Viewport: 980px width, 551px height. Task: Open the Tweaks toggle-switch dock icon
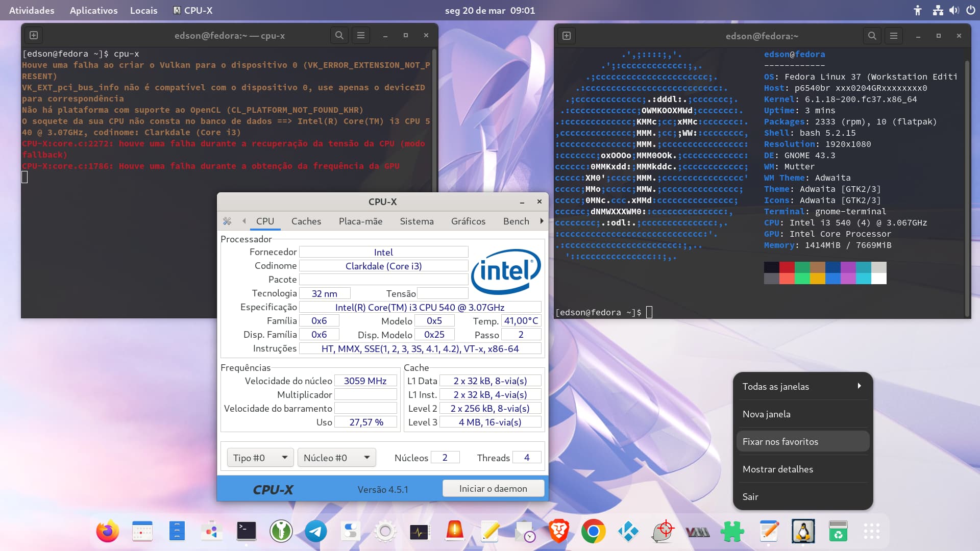pos(350,532)
